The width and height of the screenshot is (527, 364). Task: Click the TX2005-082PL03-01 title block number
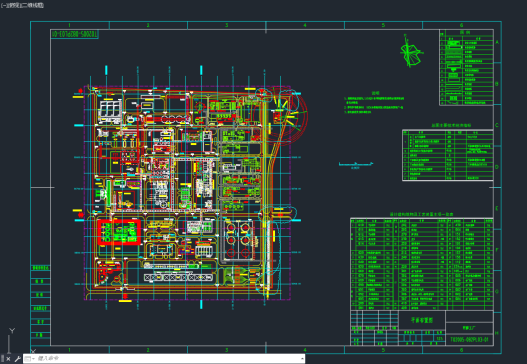tap(469, 339)
